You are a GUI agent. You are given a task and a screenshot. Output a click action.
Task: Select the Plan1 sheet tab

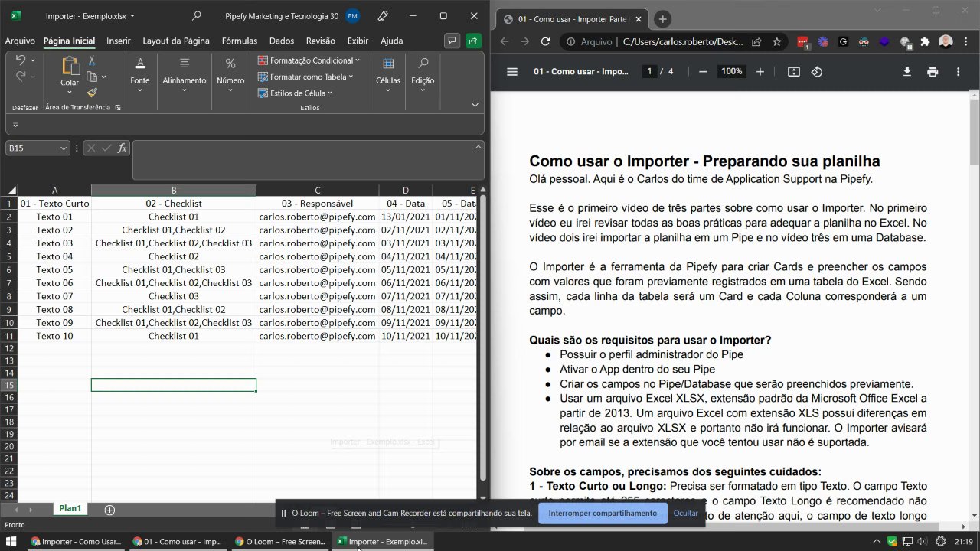[70, 509]
